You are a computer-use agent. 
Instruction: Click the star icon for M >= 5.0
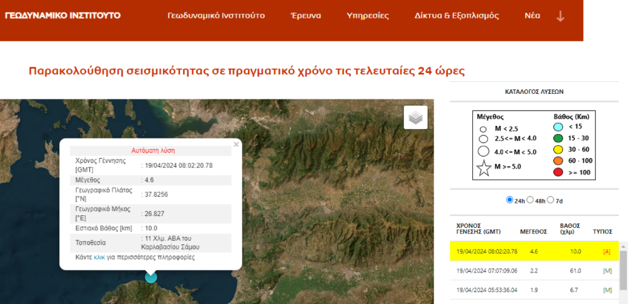(x=484, y=168)
